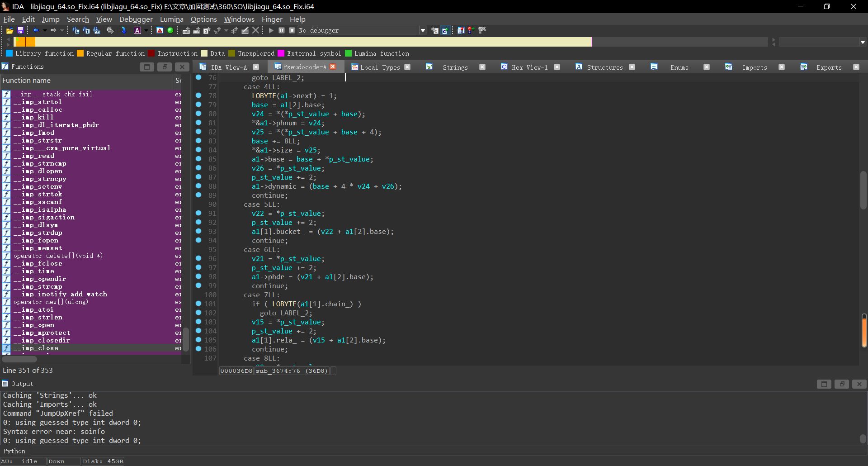Start debugger process with play icon
The width and height of the screenshot is (868, 466).
click(271, 30)
